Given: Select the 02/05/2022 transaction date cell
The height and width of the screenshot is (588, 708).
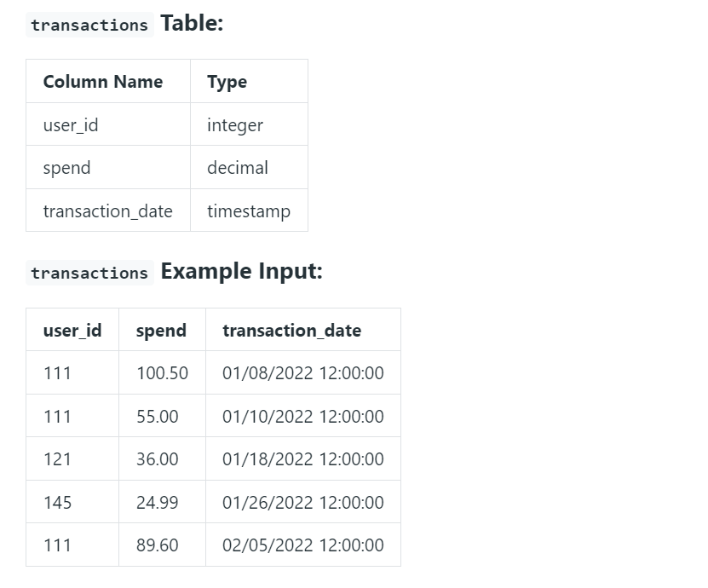Looking at the screenshot, I should [302, 545].
